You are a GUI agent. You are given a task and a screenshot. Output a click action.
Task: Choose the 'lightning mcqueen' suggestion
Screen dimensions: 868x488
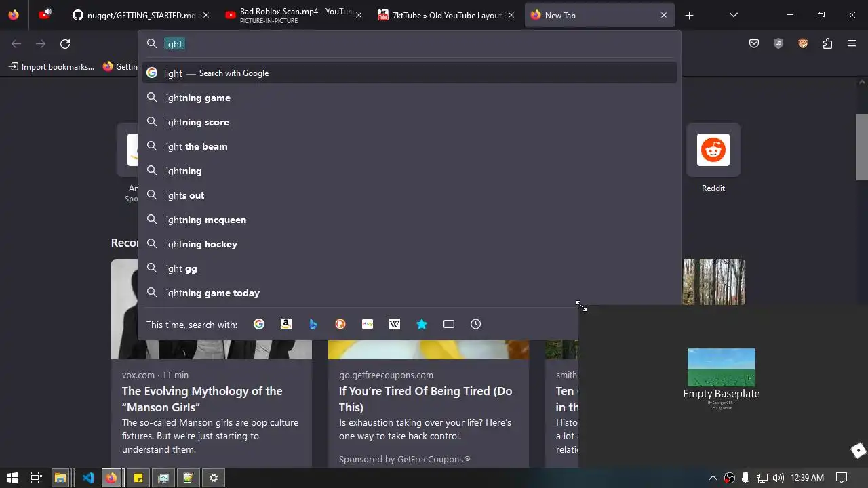(x=410, y=220)
